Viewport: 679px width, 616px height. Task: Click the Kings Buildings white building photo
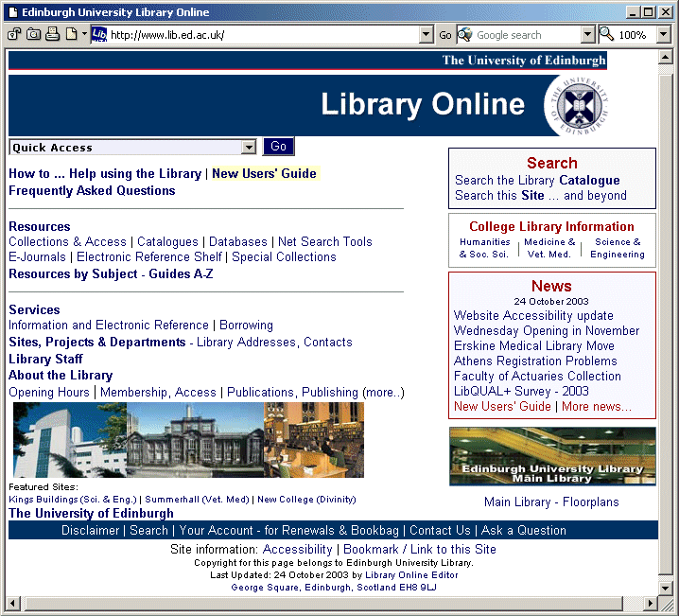(x=70, y=440)
